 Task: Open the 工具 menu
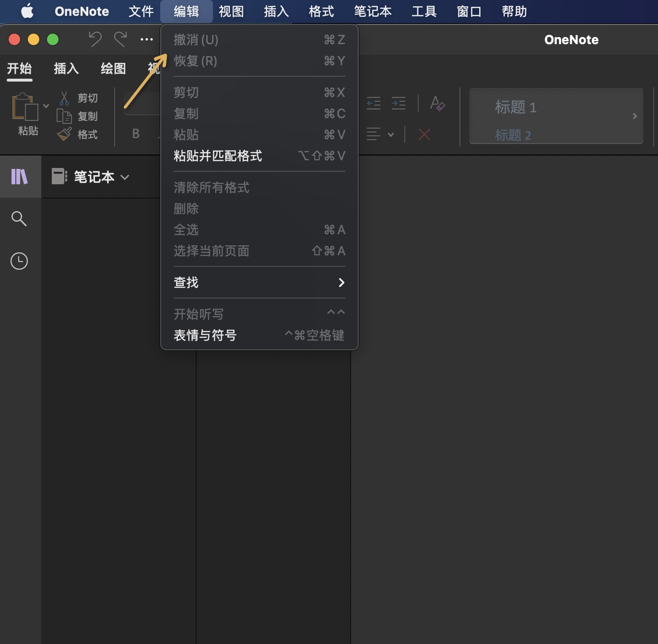tap(424, 11)
